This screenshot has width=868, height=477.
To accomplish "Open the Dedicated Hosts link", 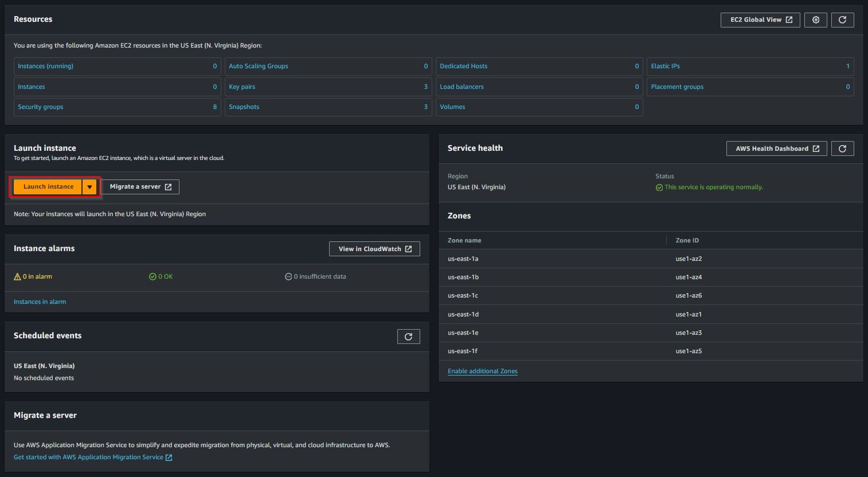I will 464,66.
